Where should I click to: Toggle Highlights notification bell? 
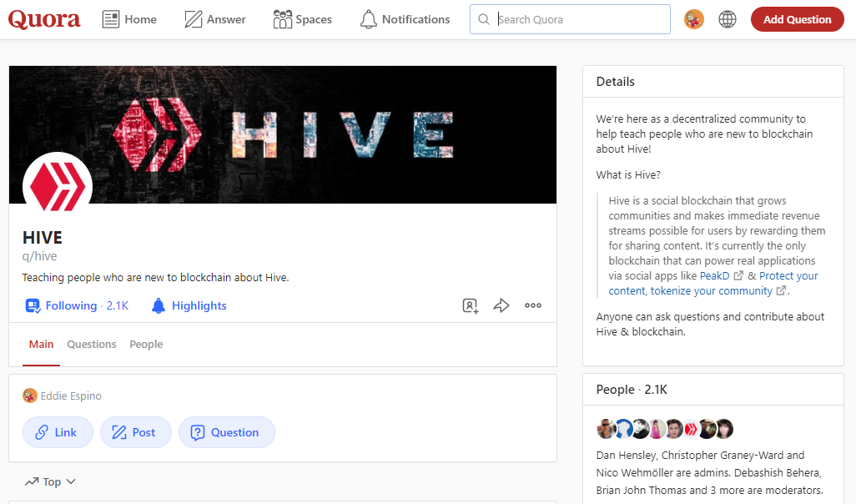click(x=189, y=305)
